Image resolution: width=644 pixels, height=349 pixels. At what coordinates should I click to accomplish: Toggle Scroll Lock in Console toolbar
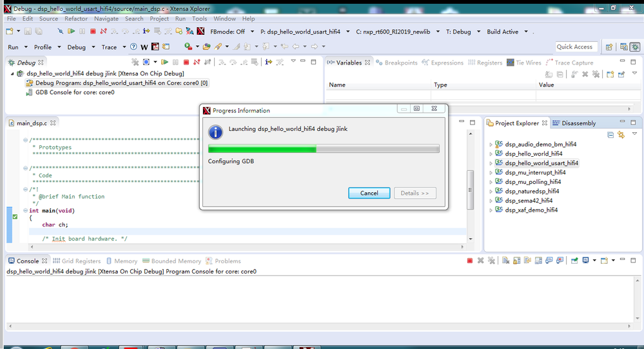pos(516,261)
